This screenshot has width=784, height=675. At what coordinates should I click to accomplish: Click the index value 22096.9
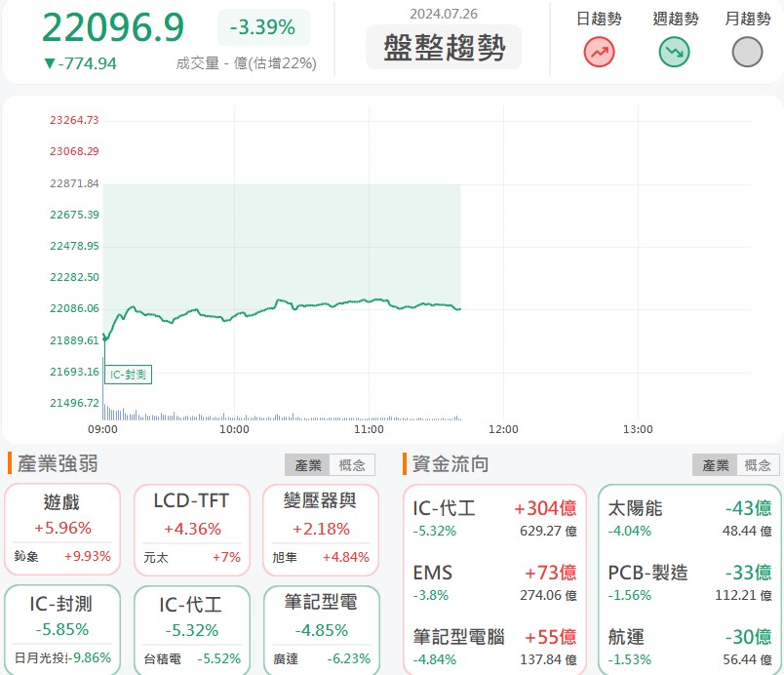click(113, 27)
